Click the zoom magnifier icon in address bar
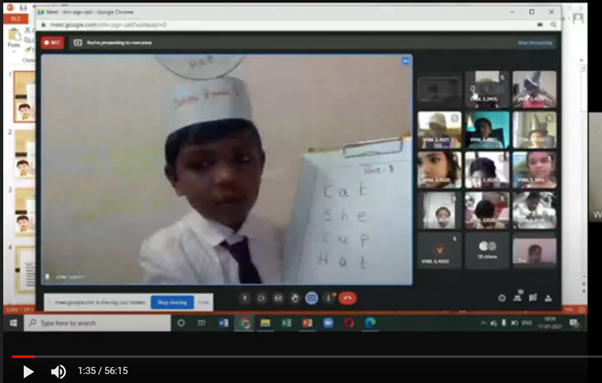This screenshot has height=383, width=602. pos(553,25)
